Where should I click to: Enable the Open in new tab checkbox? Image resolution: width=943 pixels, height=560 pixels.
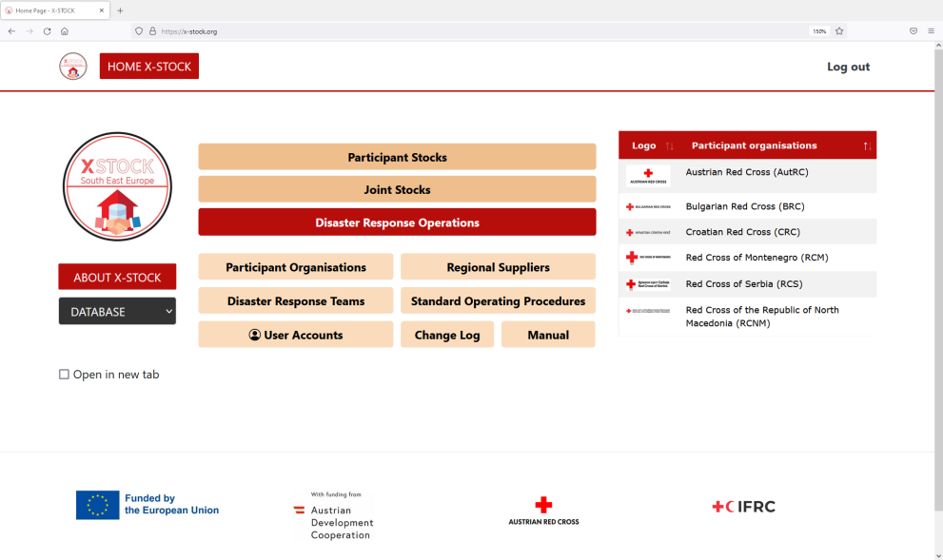point(64,374)
